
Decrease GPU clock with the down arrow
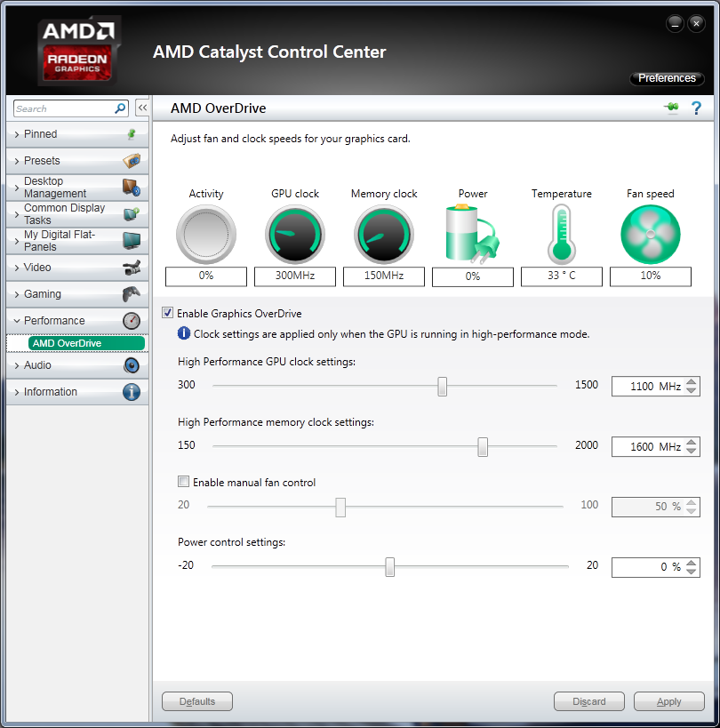click(692, 390)
